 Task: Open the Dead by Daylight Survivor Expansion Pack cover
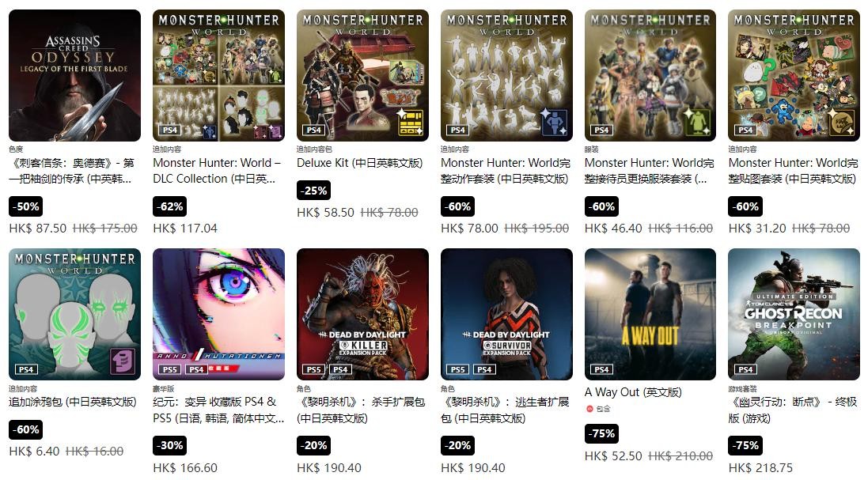[506, 314]
